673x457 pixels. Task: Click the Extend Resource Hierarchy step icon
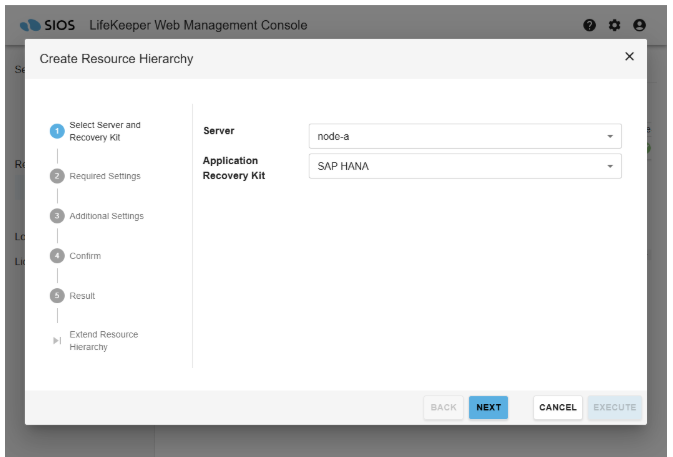57,341
